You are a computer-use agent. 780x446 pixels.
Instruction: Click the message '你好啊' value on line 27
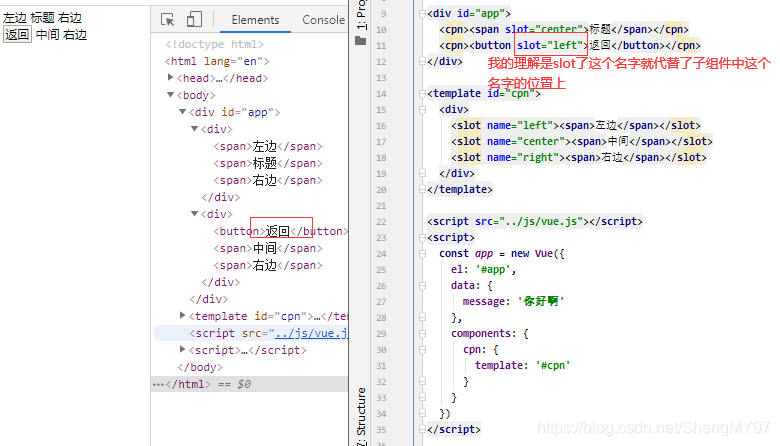click(x=541, y=301)
